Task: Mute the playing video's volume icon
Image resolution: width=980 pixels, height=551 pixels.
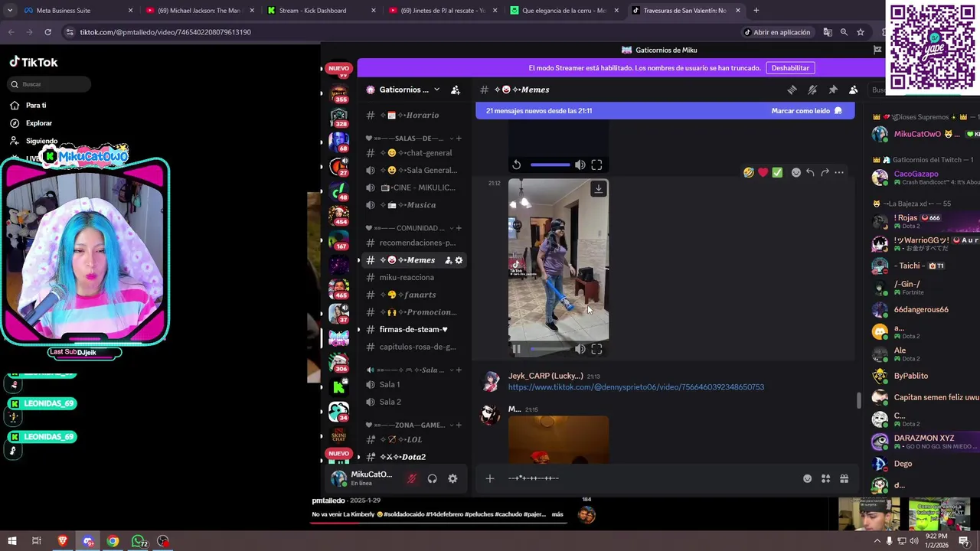Action: pos(580,349)
